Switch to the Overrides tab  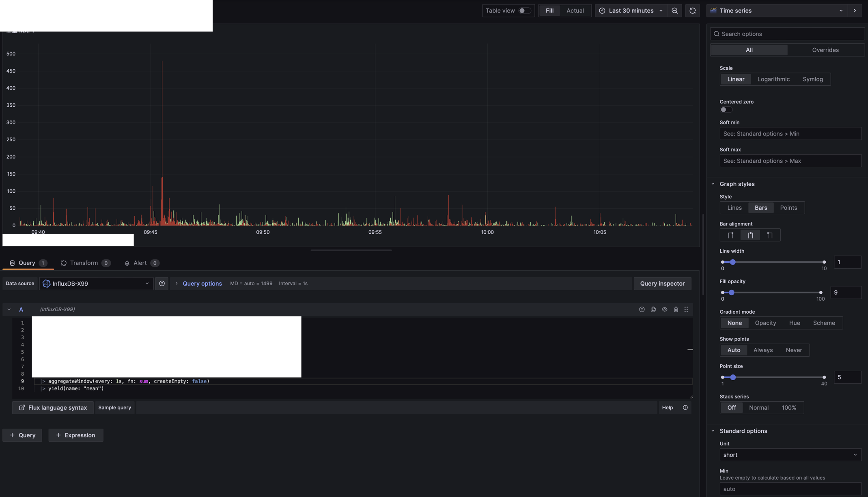tap(825, 49)
